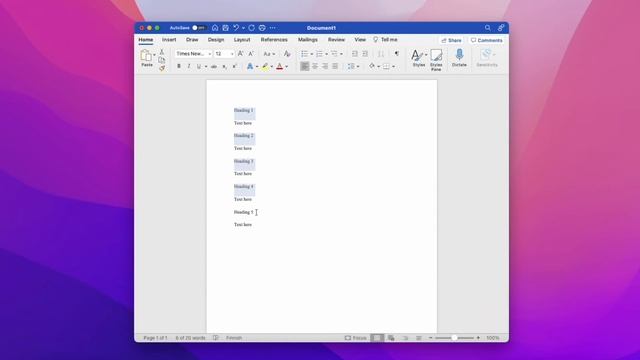The height and width of the screenshot is (360, 640).
Task: Open the Home icon in title bar
Action: click(x=215, y=28)
